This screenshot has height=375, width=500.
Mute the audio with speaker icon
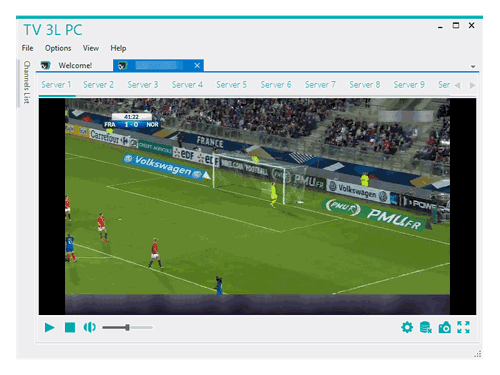click(89, 328)
